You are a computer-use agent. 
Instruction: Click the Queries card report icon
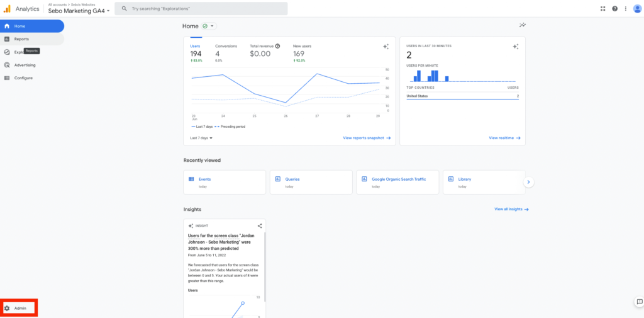277,179
